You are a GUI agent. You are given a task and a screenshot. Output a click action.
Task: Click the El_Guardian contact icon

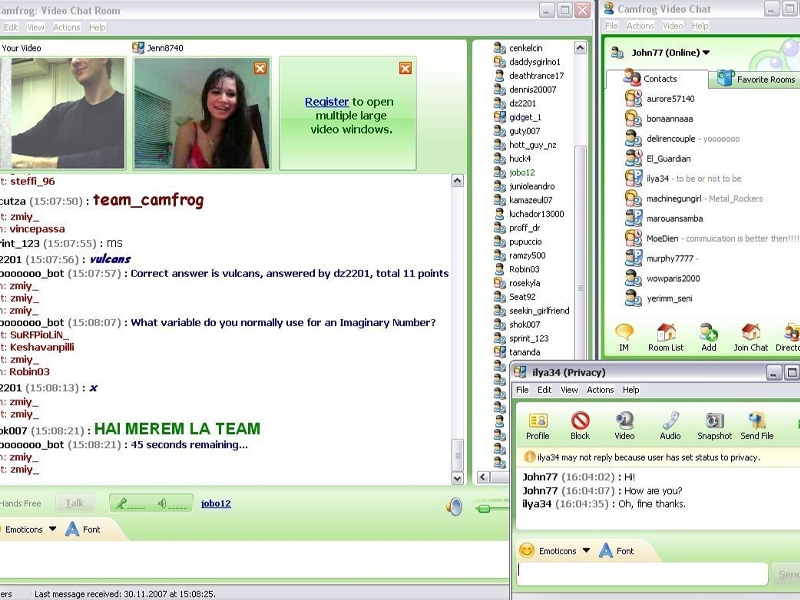[x=633, y=158]
